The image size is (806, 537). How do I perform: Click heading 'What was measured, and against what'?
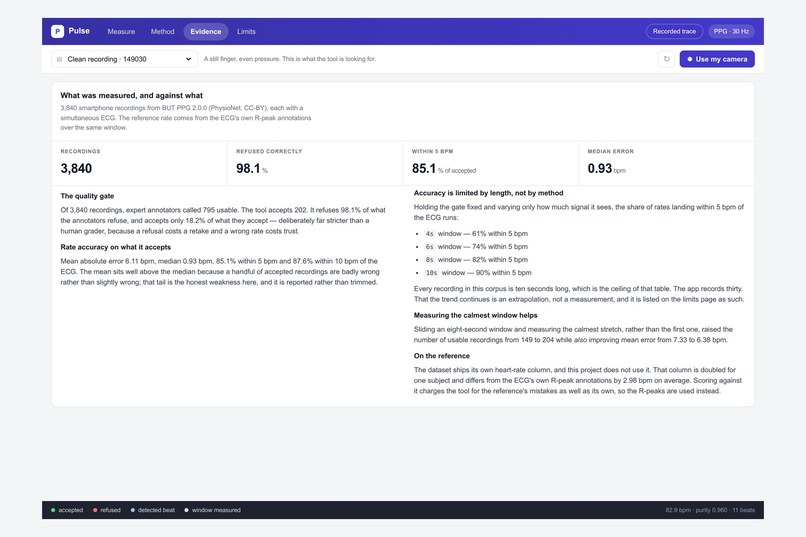(x=132, y=96)
